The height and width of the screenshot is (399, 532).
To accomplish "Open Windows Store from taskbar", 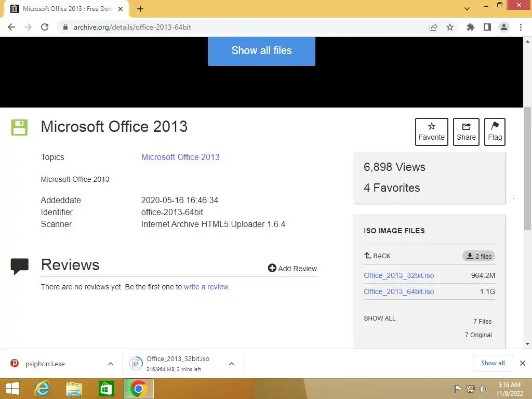I will [106, 389].
